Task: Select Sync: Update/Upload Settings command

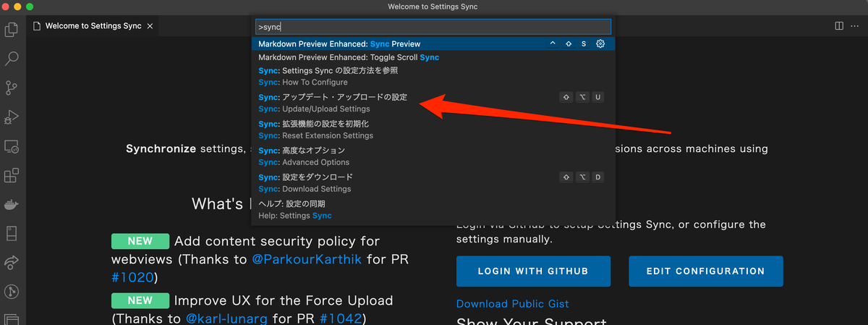Action: [x=433, y=103]
